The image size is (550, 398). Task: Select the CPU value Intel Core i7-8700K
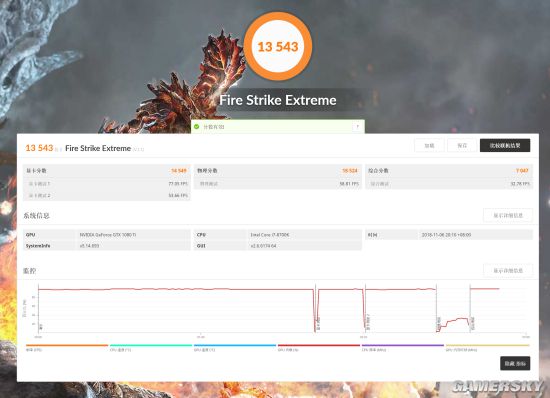[x=270, y=235]
